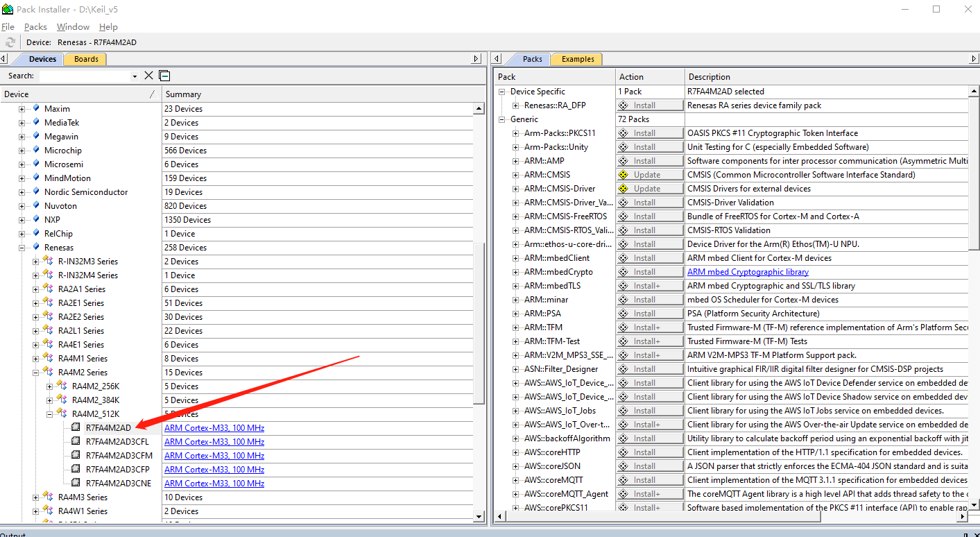980x537 pixels.
Task: Click the sort indicator in Device column header
Action: point(152,94)
